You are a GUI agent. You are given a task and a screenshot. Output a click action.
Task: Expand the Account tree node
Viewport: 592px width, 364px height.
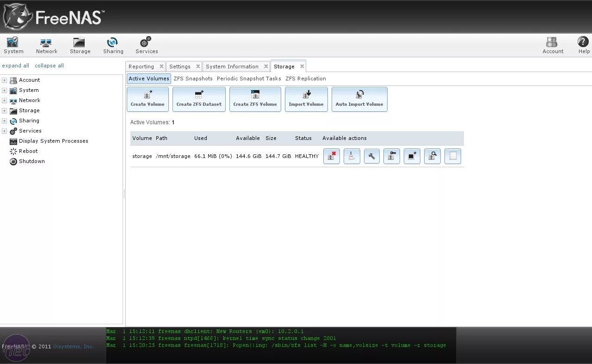(x=4, y=80)
